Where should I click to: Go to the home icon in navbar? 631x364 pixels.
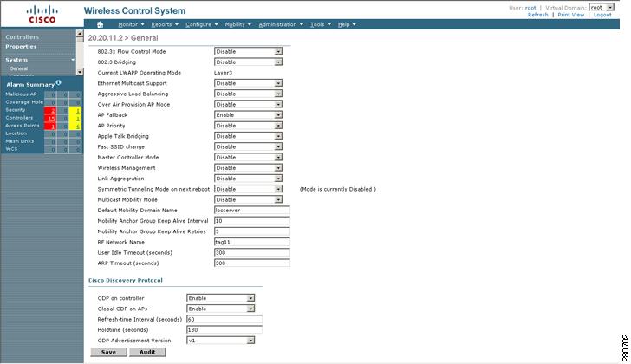[101, 24]
